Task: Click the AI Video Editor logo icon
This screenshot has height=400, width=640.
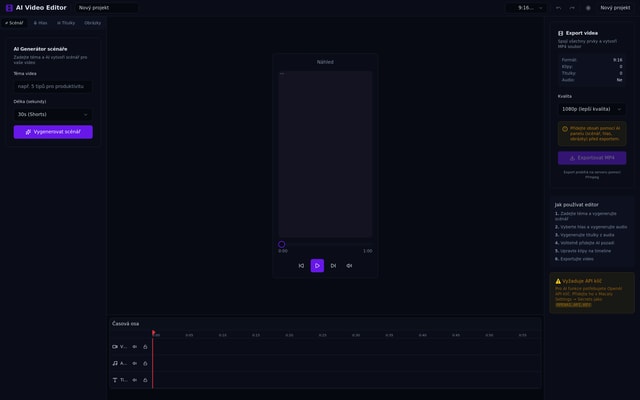Action: coord(9,8)
